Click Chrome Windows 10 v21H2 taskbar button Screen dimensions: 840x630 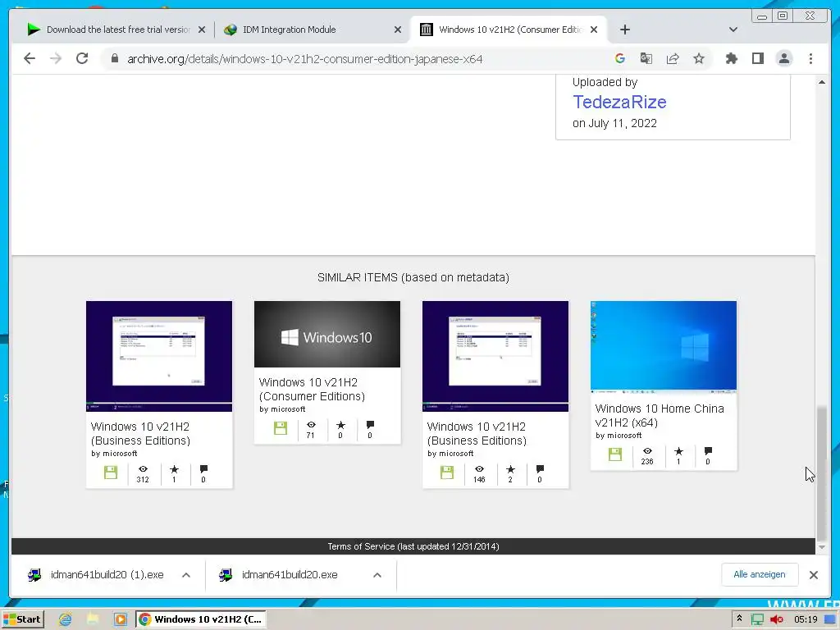tap(200, 619)
